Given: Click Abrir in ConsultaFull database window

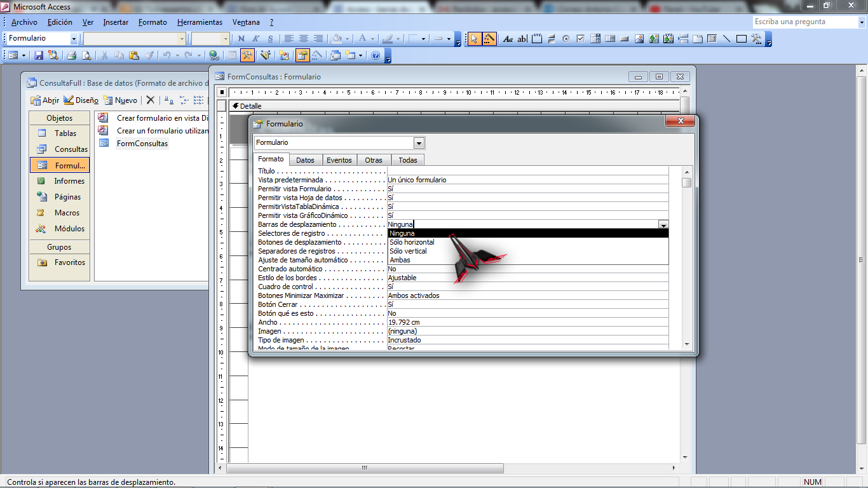Looking at the screenshot, I should pos(45,100).
